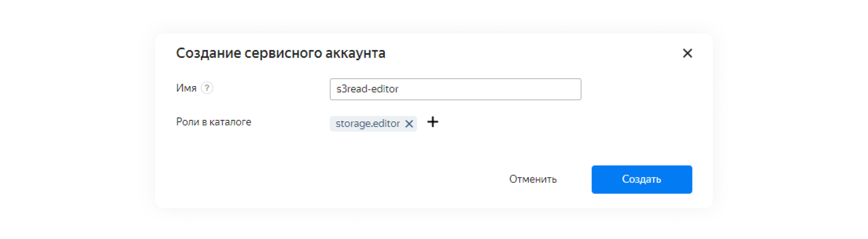Open the role picker via the plus sign

[432, 122]
